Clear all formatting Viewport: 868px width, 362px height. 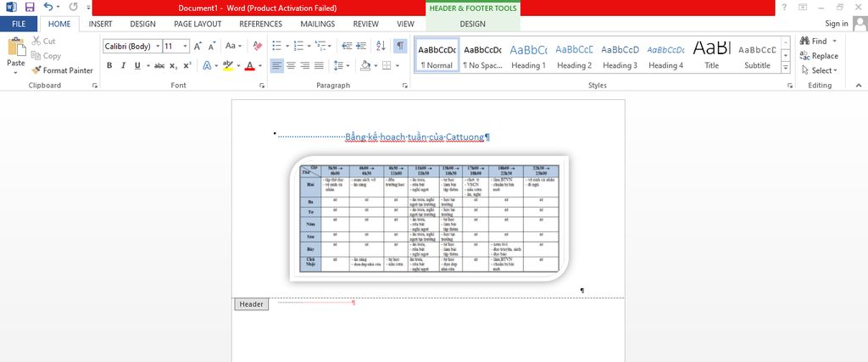click(x=258, y=47)
